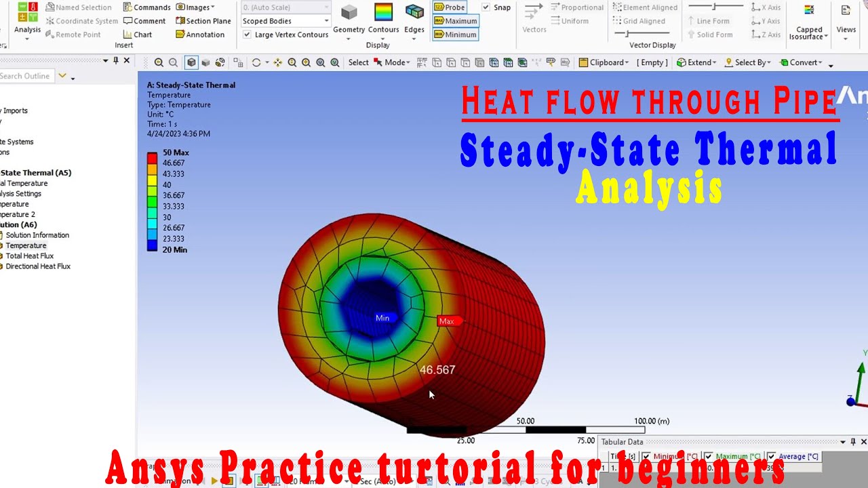Click the Empty clipboard indicator
The image size is (868, 488).
[652, 62]
